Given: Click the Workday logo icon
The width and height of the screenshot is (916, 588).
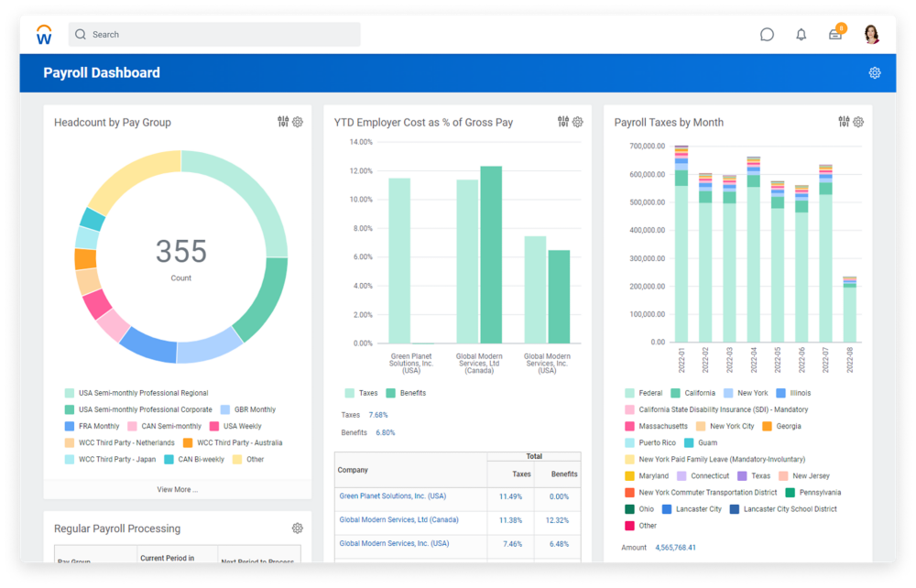Looking at the screenshot, I should tap(44, 35).
